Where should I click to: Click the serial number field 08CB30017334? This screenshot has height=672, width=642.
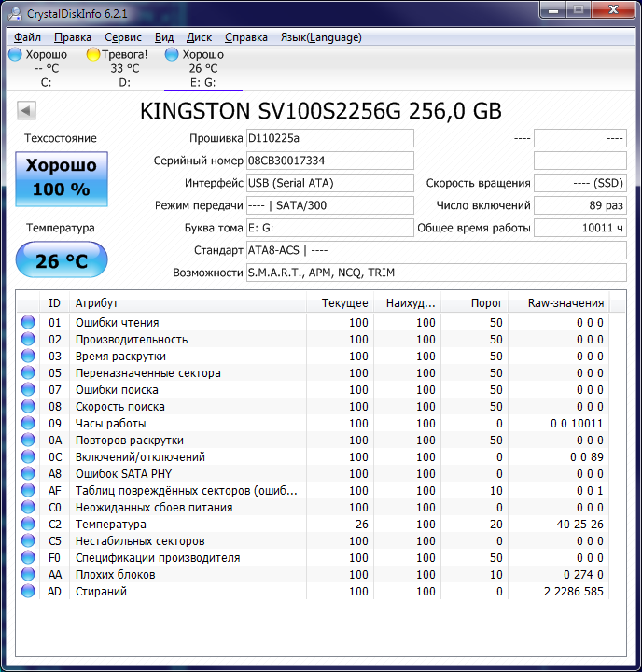click(330, 161)
